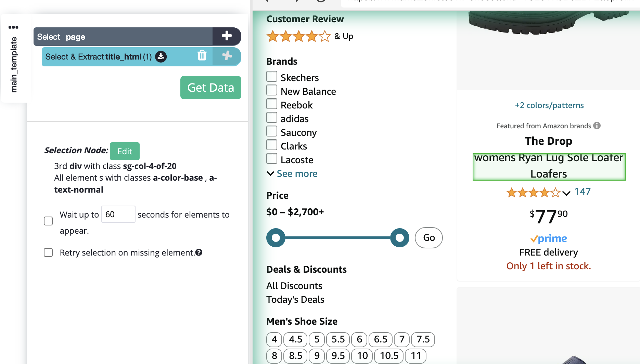The image size is (640, 364).
Task: Select men's shoe size 6.5
Action: click(x=381, y=339)
